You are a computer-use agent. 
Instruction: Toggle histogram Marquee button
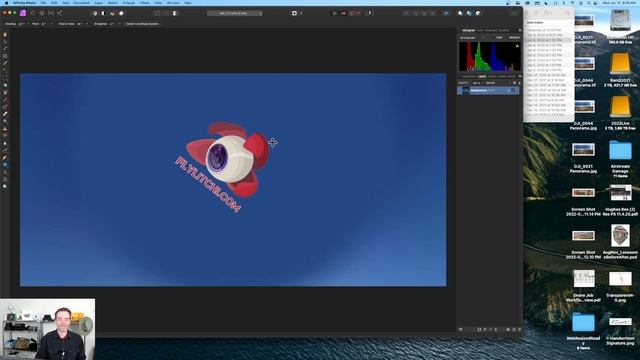(x=514, y=38)
